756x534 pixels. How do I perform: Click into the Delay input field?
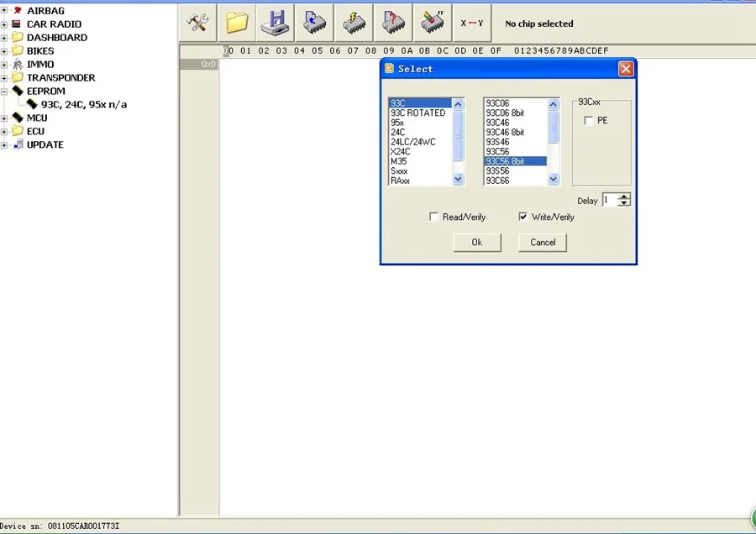(611, 200)
